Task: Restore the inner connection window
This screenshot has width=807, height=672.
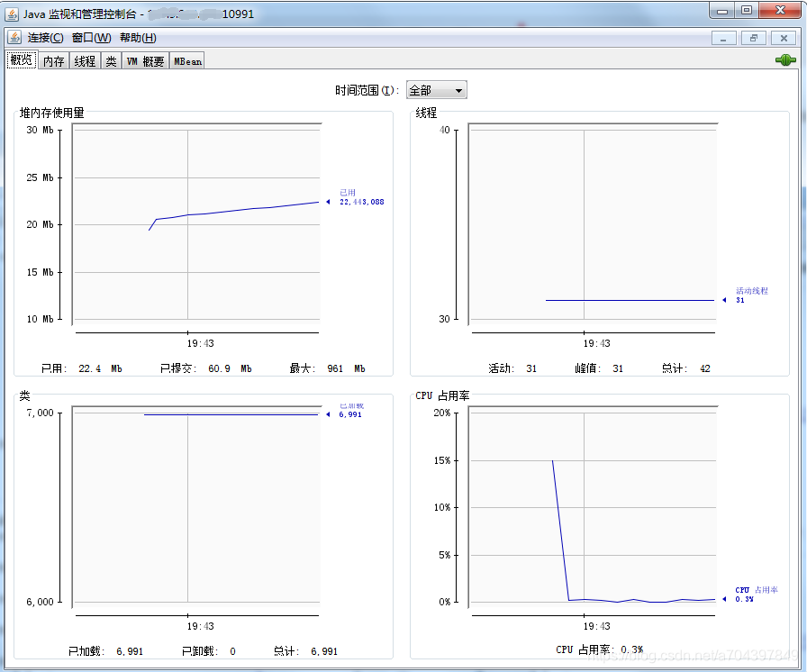Action: (754, 38)
